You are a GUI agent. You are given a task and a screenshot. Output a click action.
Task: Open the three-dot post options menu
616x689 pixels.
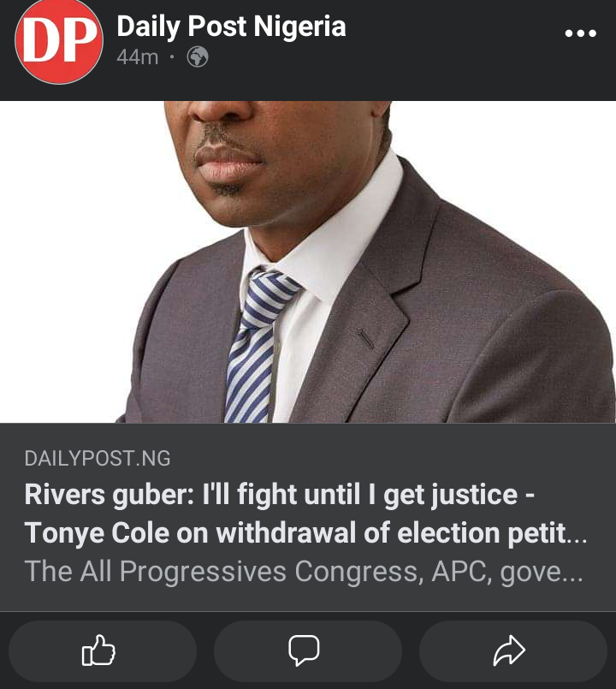[580, 33]
